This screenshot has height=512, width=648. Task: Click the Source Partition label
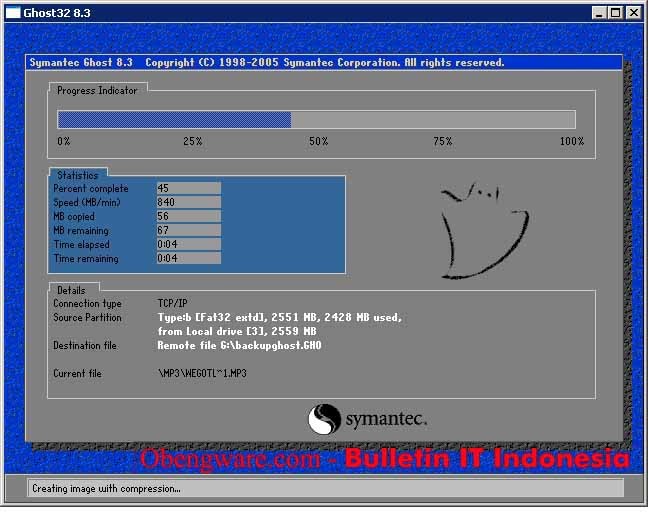pyautogui.click(x=88, y=317)
